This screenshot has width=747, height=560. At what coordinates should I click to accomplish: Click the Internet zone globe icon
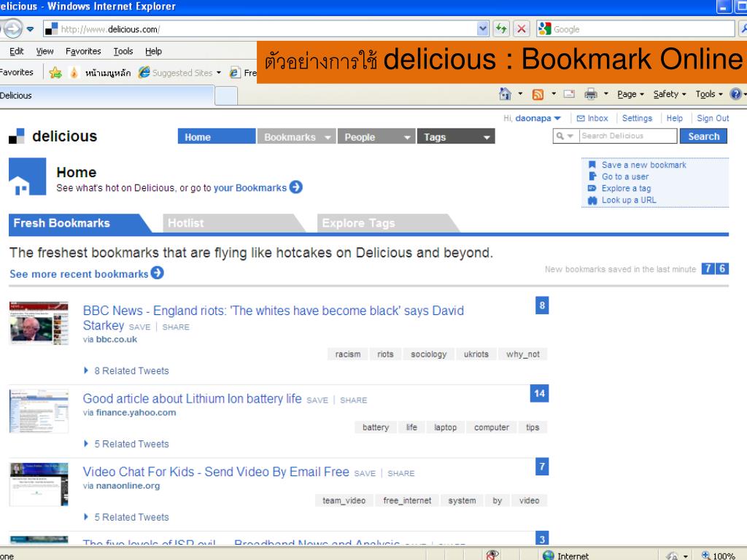tap(549, 555)
